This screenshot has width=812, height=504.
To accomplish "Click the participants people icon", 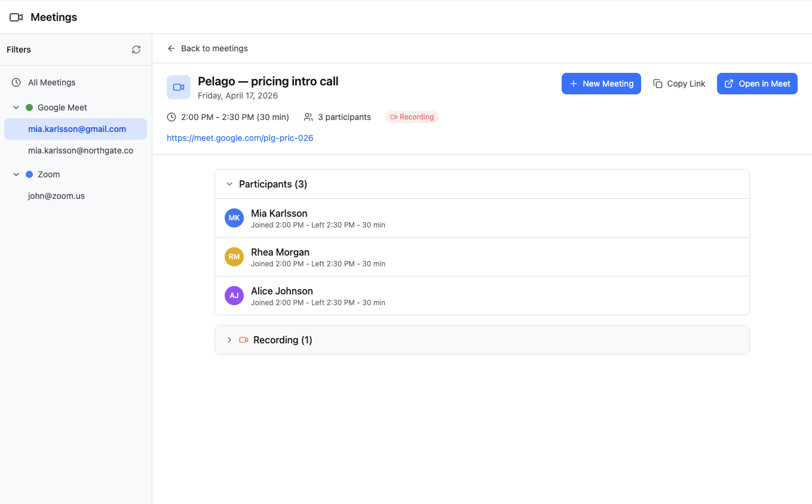I will click(x=308, y=117).
